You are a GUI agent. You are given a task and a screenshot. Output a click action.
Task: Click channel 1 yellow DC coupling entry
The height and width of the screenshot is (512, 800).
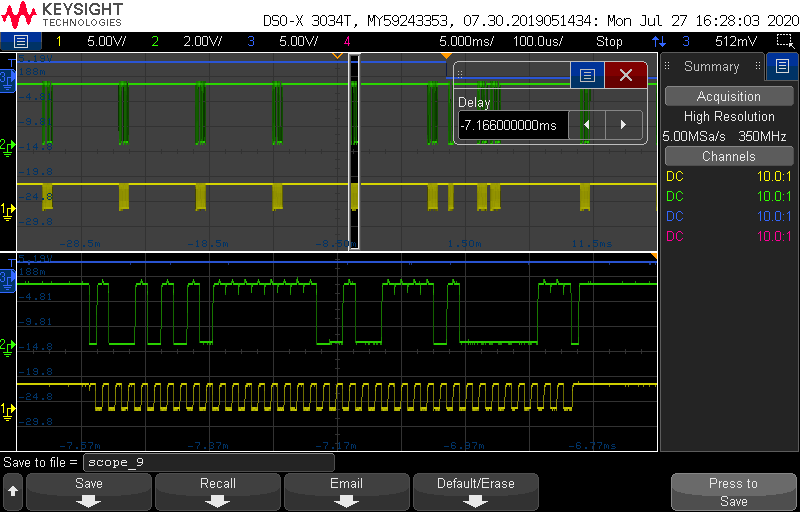pos(674,176)
